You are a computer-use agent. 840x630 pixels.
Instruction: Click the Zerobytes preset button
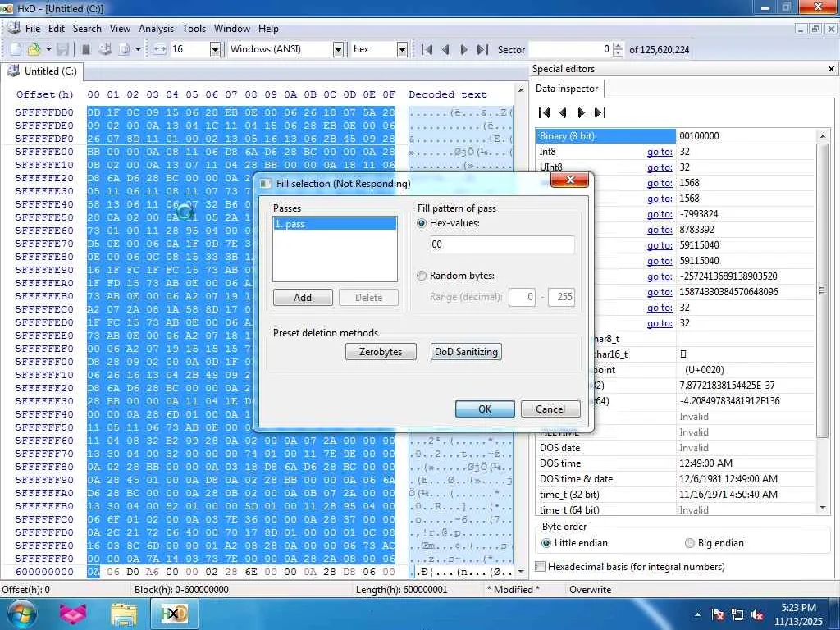pos(381,351)
